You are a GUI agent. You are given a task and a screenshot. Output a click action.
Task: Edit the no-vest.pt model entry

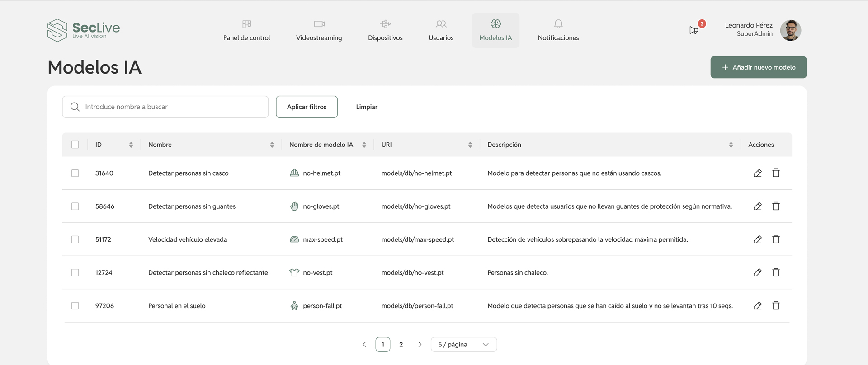pyautogui.click(x=758, y=273)
